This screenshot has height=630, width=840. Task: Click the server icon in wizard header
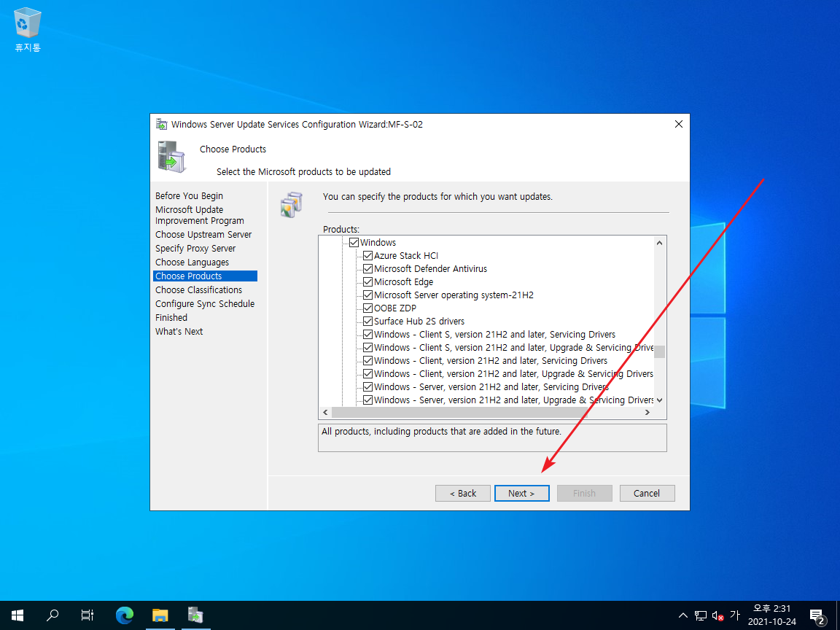point(172,157)
